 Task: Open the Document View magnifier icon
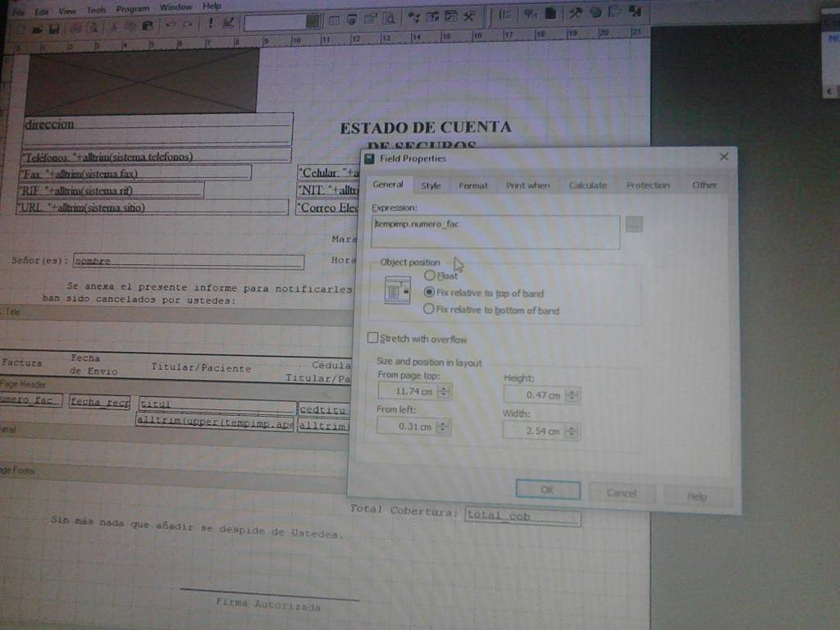[389, 19]
